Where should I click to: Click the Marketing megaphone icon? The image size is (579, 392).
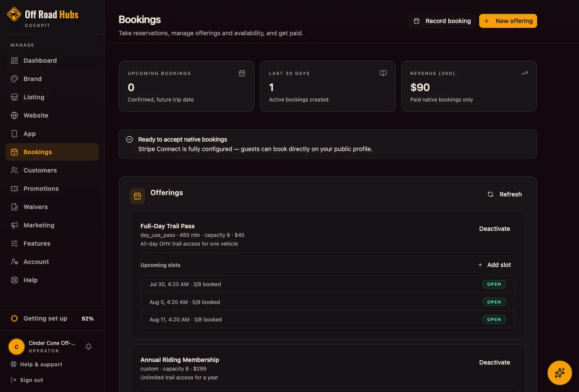pyautogui.click(x=14, y=225)
